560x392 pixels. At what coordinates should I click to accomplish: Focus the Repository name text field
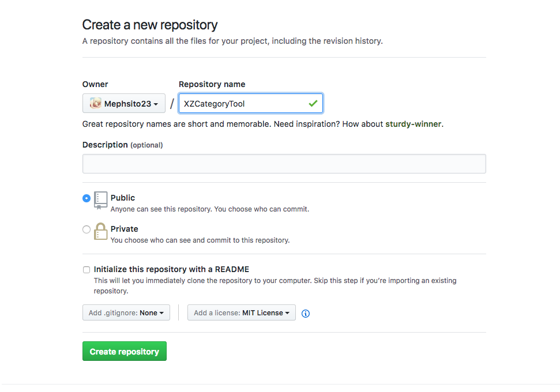[242, 104]
